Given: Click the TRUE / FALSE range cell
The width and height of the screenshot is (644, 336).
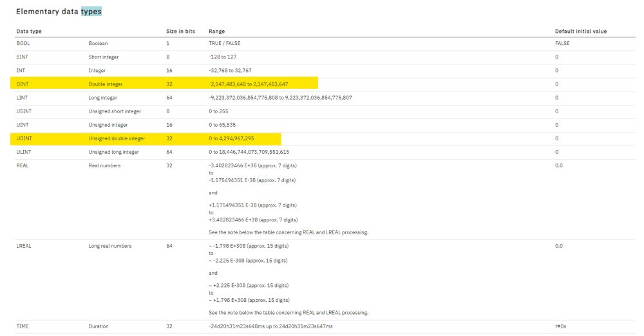Looking at the screenshot, I should tap(225, 43).
